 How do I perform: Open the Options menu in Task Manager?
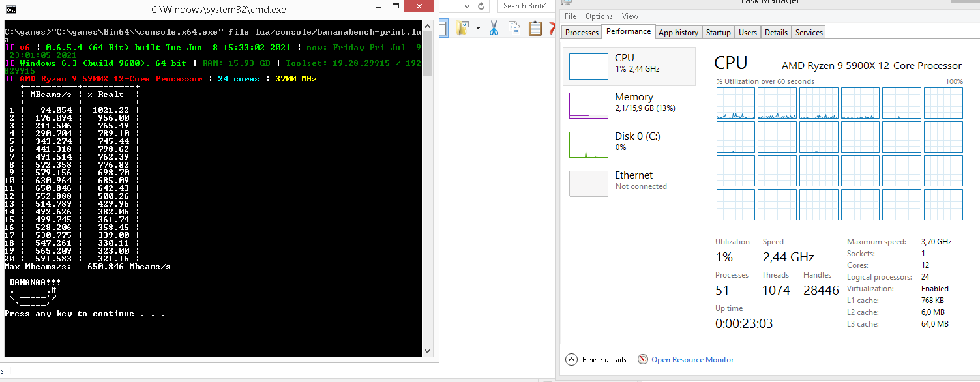[x=599, y=16]
